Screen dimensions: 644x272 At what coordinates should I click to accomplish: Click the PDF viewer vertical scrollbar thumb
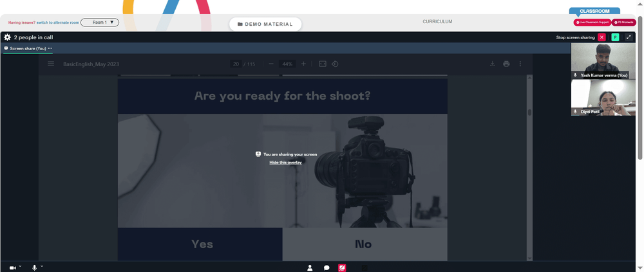pyautogui.click(x=529, y=113)
